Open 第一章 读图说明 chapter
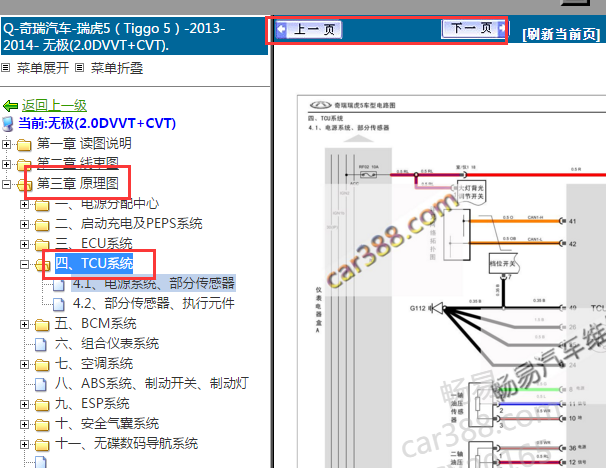This screenshot has height=468, width=606. (x=84, y=143)
